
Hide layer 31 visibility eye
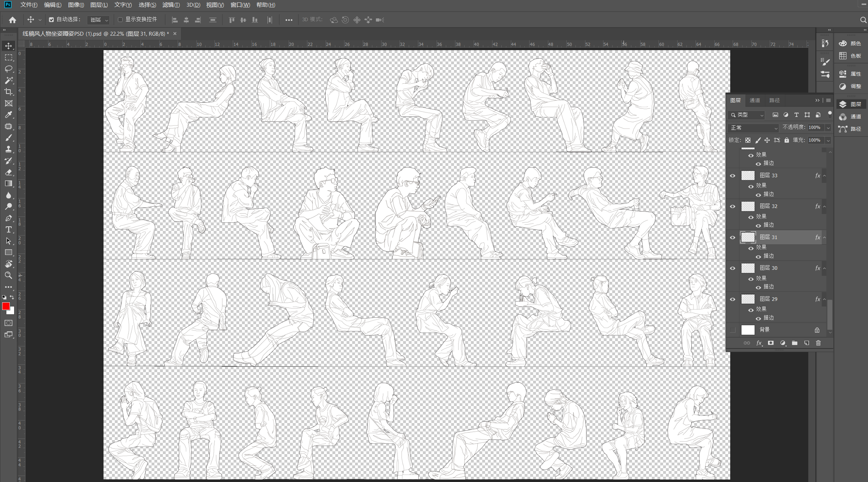point(733,237)
